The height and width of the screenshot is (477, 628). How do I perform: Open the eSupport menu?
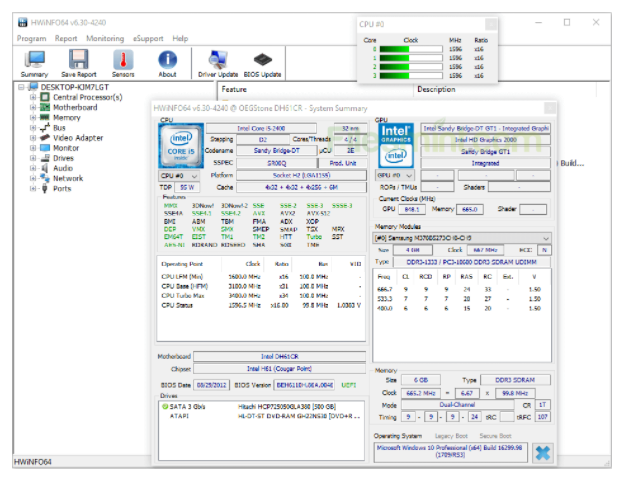click(148, 38)
